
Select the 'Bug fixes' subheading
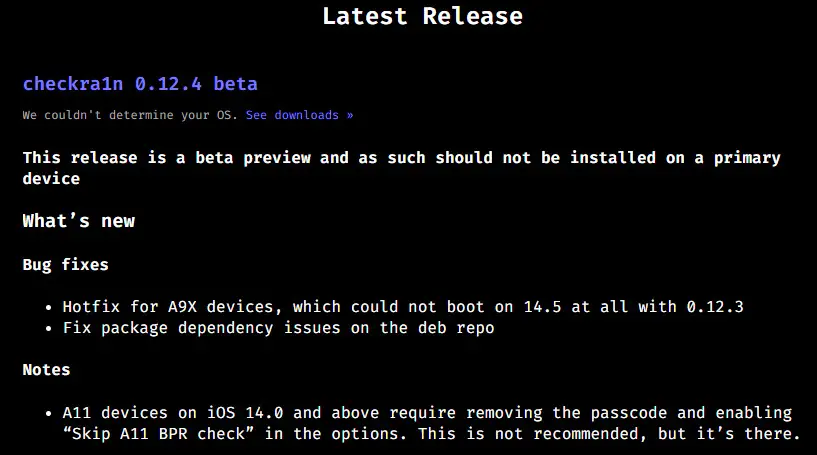[x=66, y=265]
